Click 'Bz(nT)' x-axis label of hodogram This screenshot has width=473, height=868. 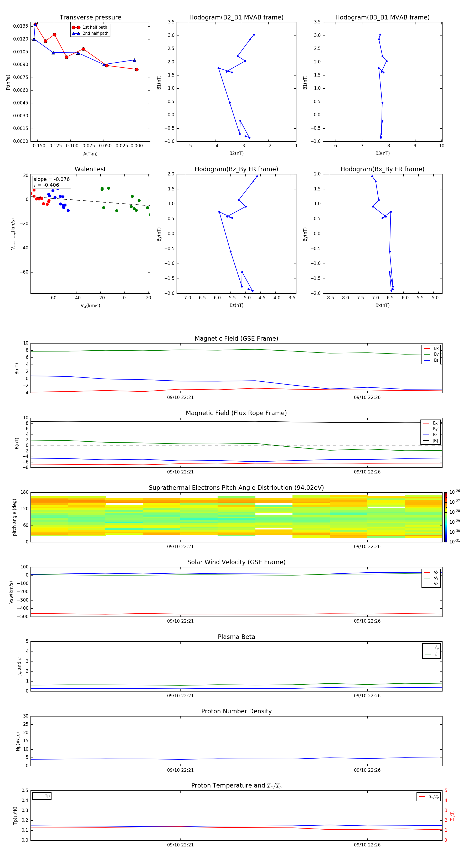236,305
